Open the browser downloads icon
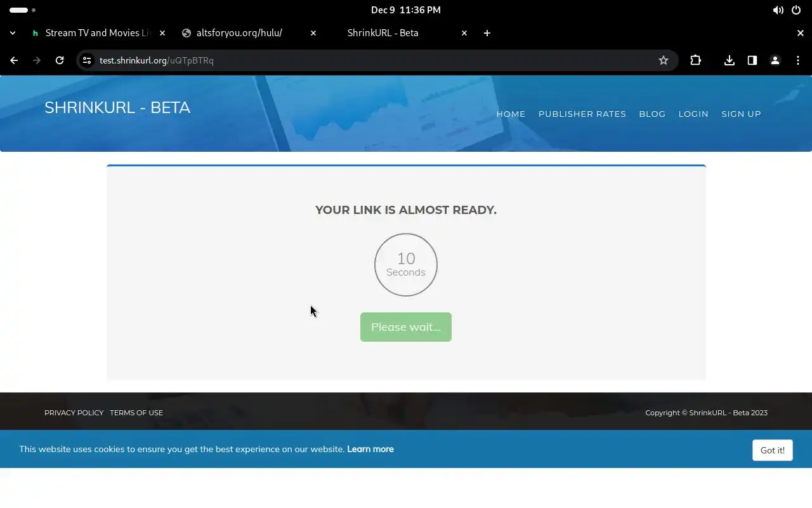Image resolution: width=812 pixels, height=508 pixels. 730,60
